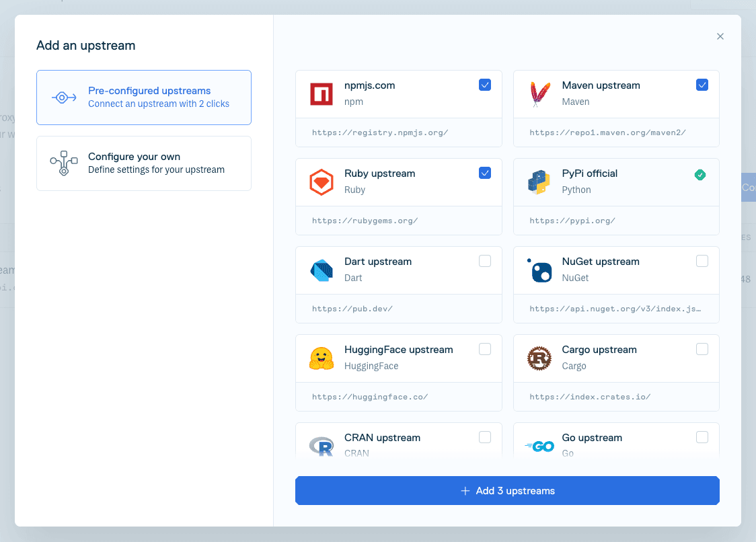Click the Go gopher logo icon
This screenshot has height=542, width=756.
[x=539, y=447]
